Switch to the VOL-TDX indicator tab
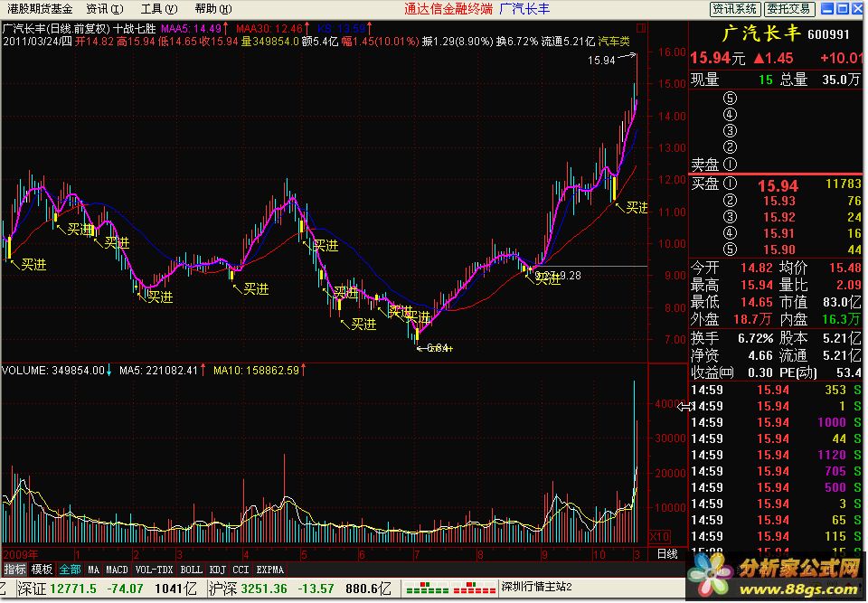This screenshot has width=868, height=603. click(x=154, y=570)
